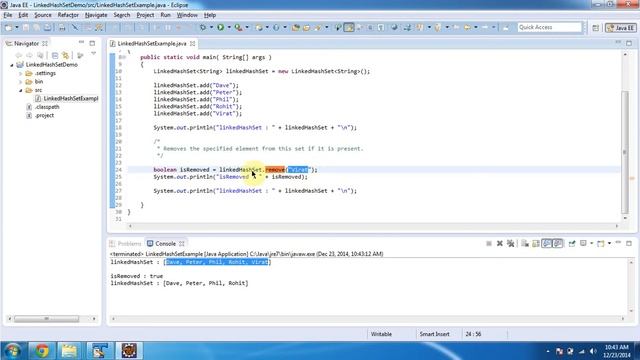Click the New Java Class icon
This screenshot has width=640, height=360.
coord(276,27)
